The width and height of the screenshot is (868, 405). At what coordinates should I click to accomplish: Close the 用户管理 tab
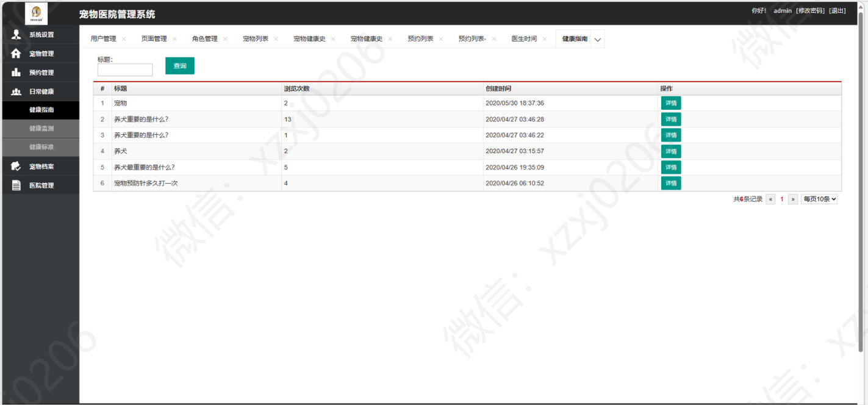tap(124, 39)
